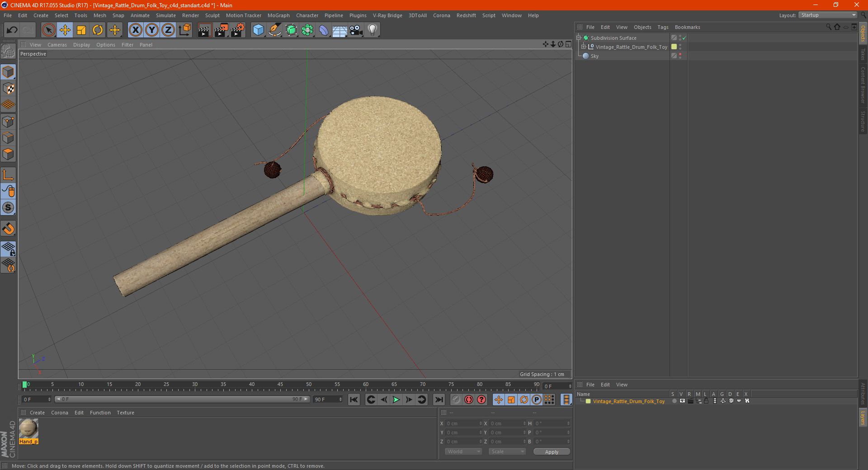Open the Scale mode dropdown
The image size is (868, 470).
tap(507, 451)
